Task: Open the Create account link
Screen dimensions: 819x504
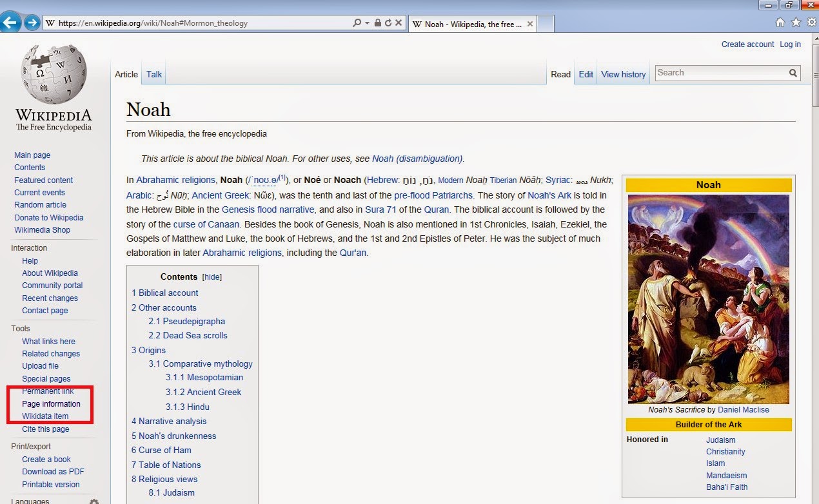Action: pyautogui.click(x=747, y=44)
